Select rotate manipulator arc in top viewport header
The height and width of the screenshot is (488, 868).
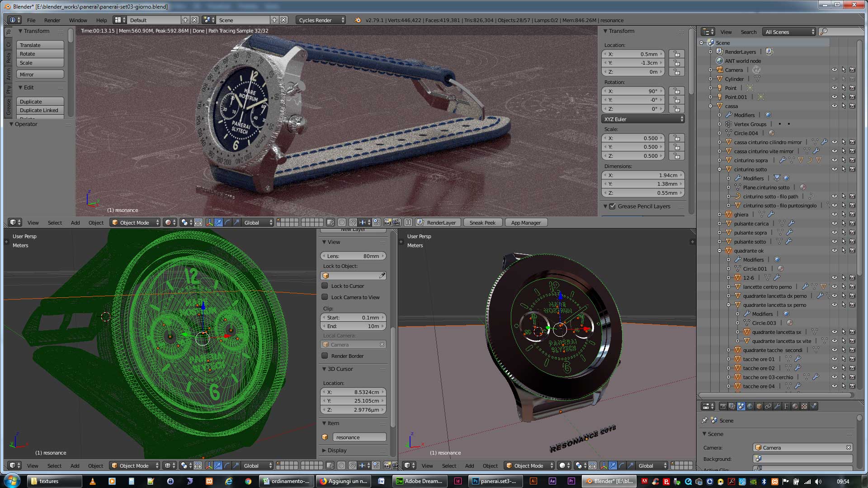(227, 223)
